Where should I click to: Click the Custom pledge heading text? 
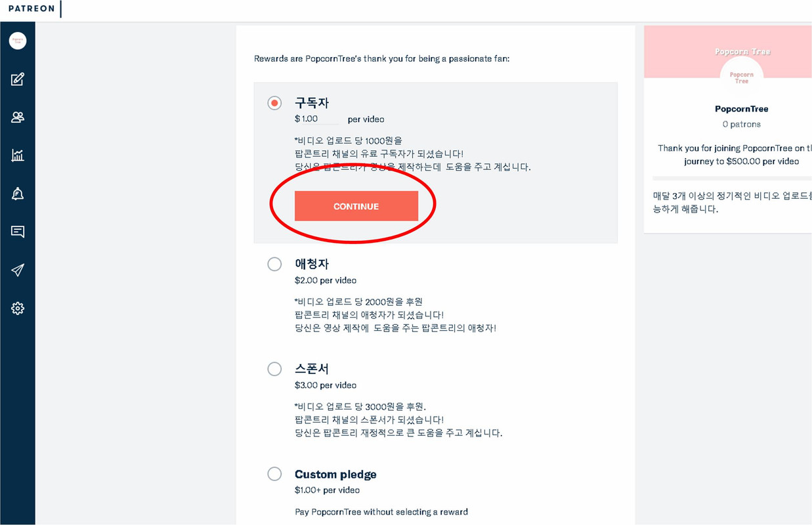335,474
